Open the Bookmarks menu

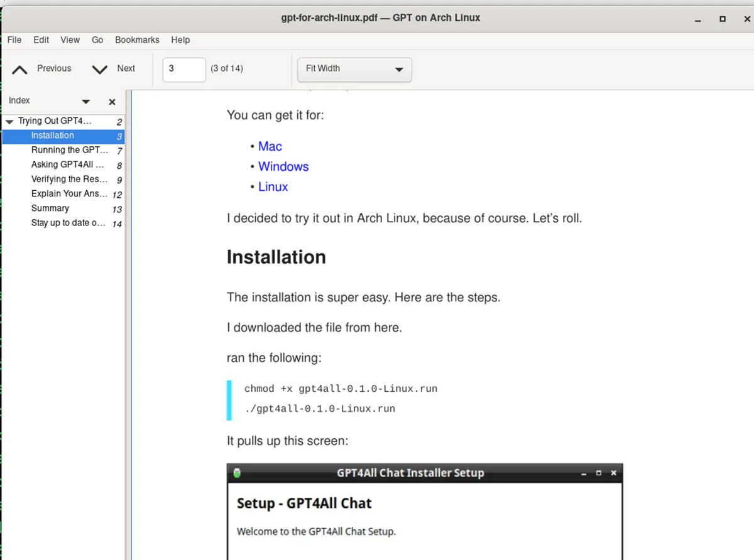point(137,40)
